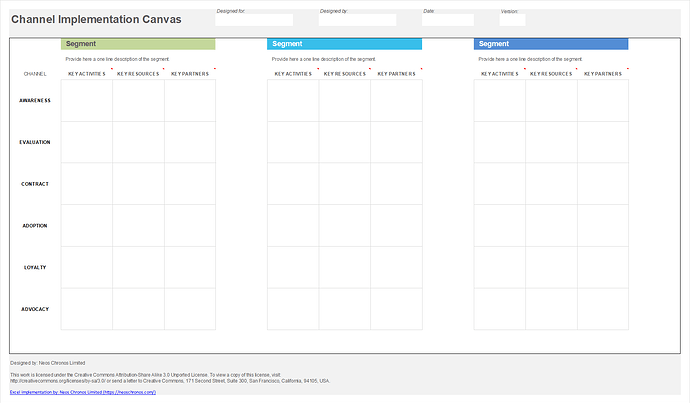Click Key Resources header in light blue segment
690x403 pixels.
[345, 74]
